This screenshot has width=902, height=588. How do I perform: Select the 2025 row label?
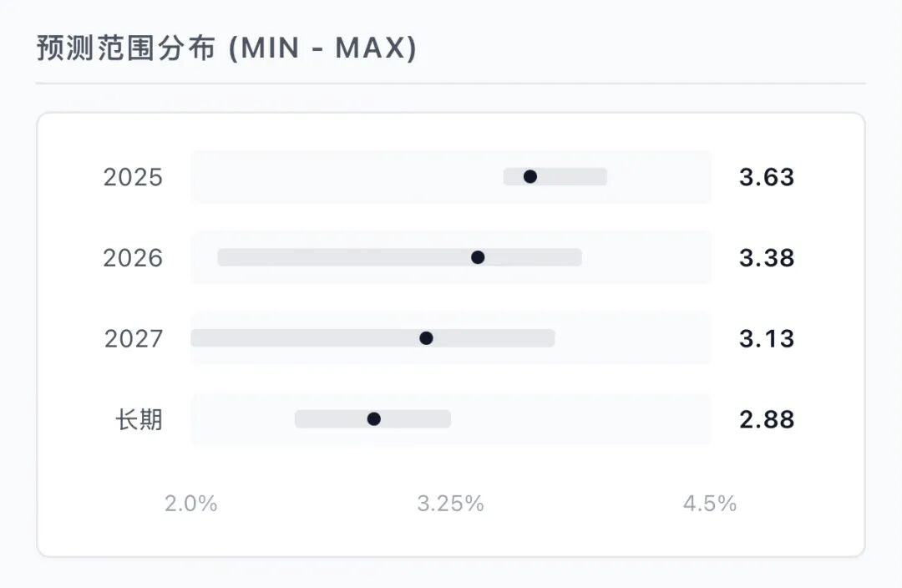(x=133, y=177)
